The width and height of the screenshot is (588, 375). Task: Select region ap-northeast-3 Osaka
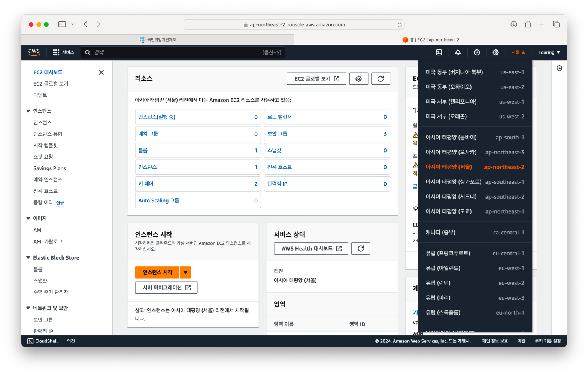[x=475, y=152]
